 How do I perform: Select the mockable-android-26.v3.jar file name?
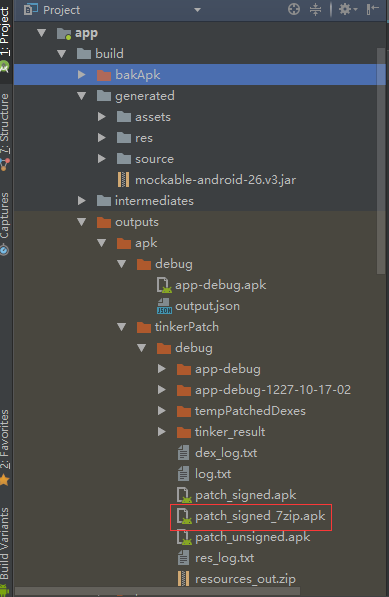tap(215, 180)
